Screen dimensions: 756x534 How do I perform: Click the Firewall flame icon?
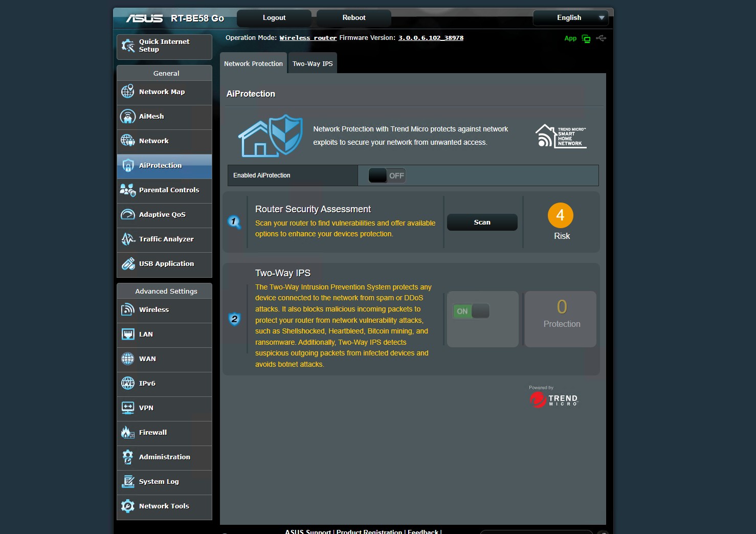(x=128, y=432)
